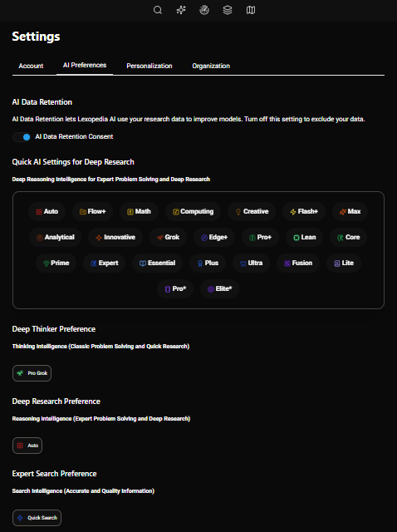The height and width of the screenshot is (532, 397).
Task: Click the search magnifier icon in top bar
Action: point(158,10)
